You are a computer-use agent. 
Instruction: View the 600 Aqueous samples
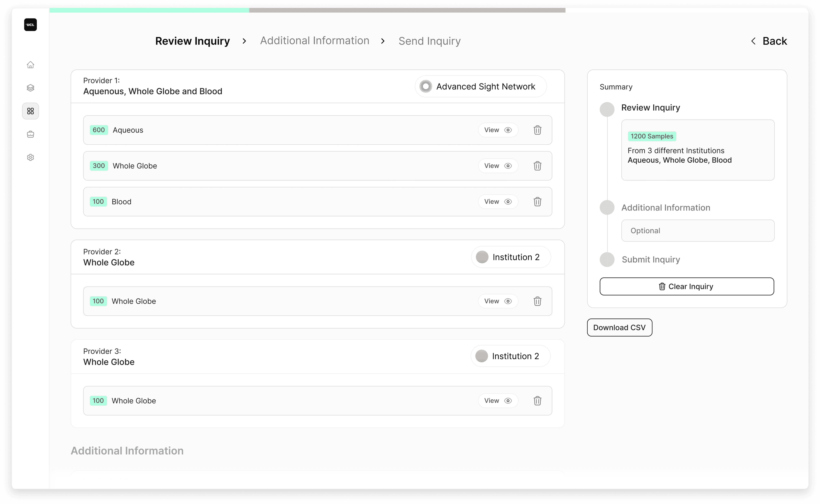tap(498, 130)
